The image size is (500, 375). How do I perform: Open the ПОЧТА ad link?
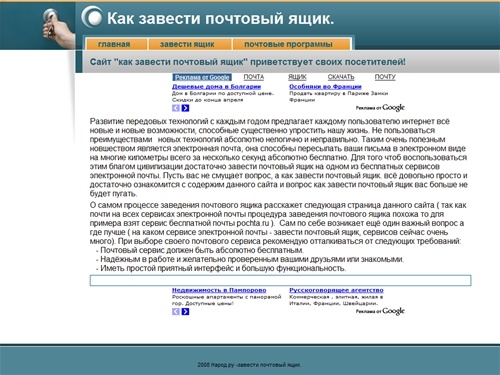254,77
